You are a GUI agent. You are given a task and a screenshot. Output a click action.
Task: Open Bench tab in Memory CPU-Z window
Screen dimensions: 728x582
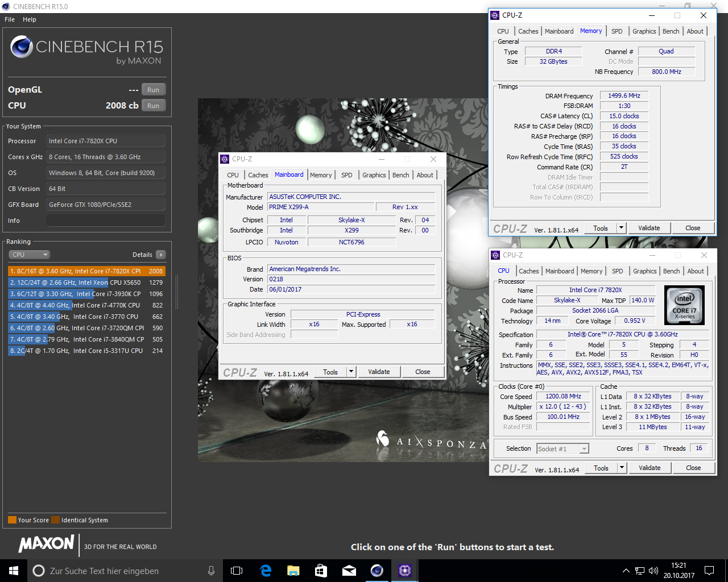[x=671, y=31]
